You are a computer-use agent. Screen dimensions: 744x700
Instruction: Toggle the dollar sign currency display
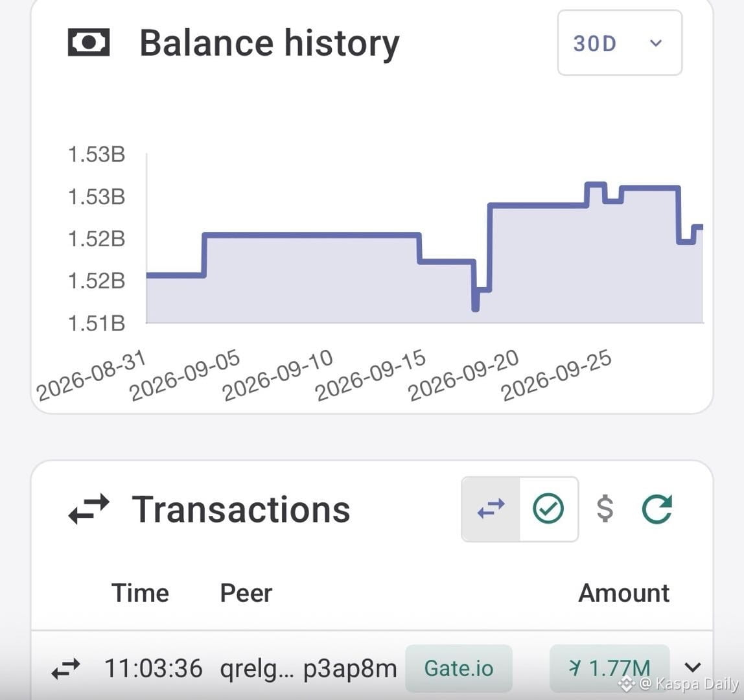click(605, 509)
